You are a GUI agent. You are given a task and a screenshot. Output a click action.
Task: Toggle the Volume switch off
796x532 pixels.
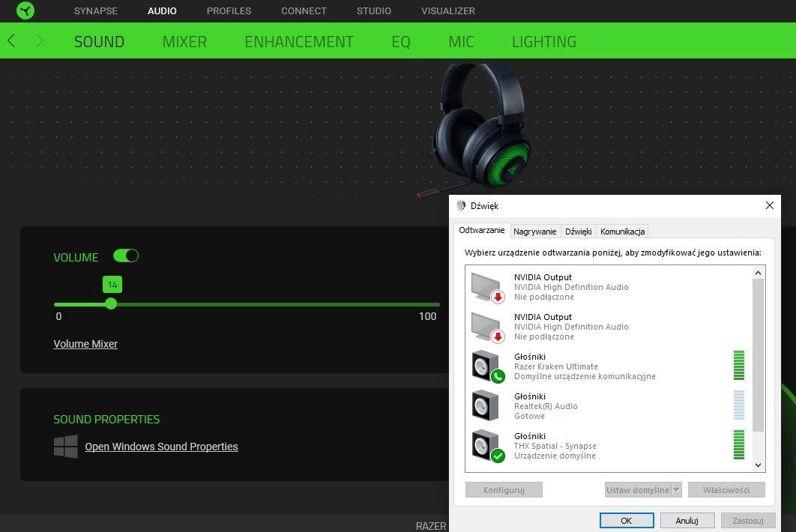coord(126,256)
